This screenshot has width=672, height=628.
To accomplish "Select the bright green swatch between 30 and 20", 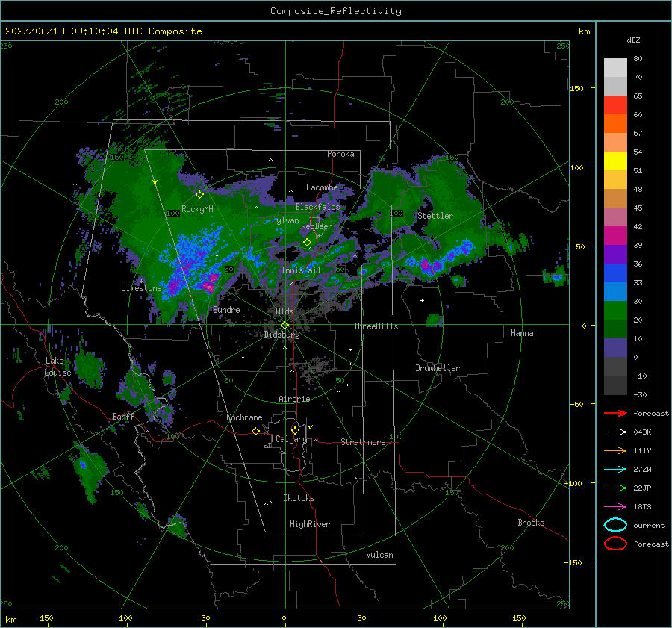I will [x=615, y=311].
